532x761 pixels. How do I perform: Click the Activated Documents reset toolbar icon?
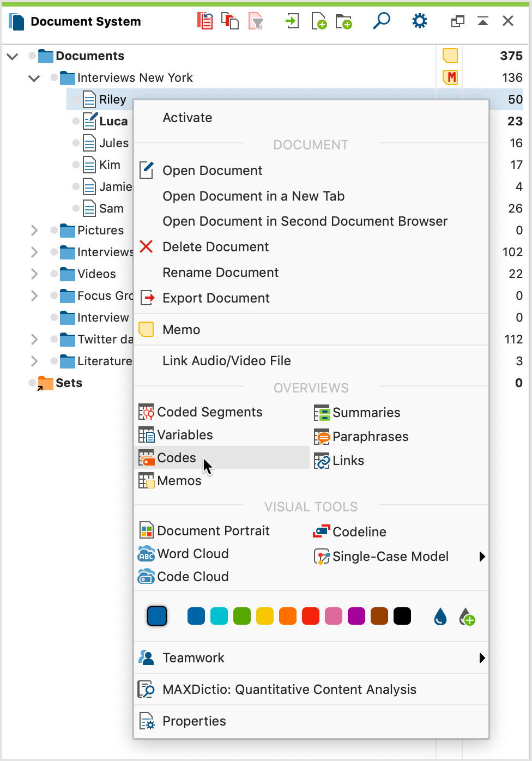tap(205, 21)
